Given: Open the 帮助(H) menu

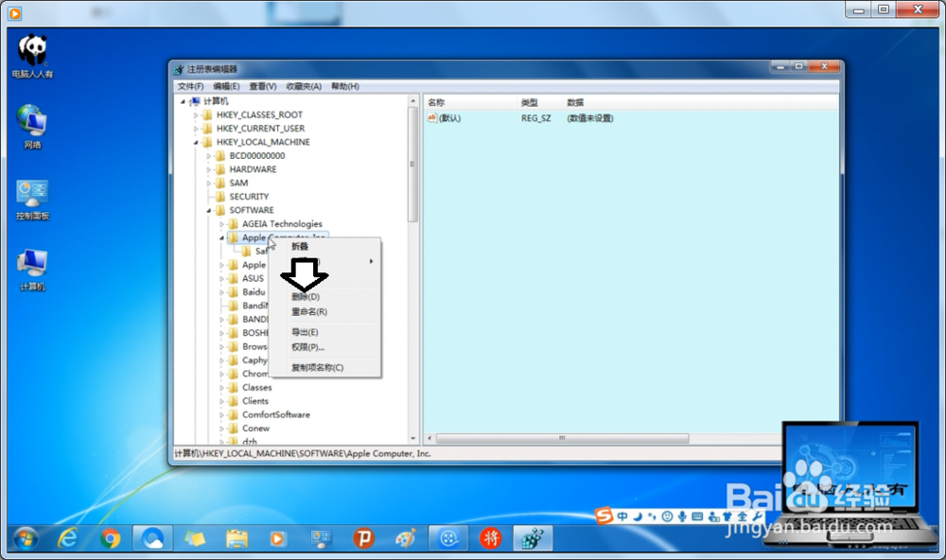Looking at the screenshot, I should pos(345,86).
